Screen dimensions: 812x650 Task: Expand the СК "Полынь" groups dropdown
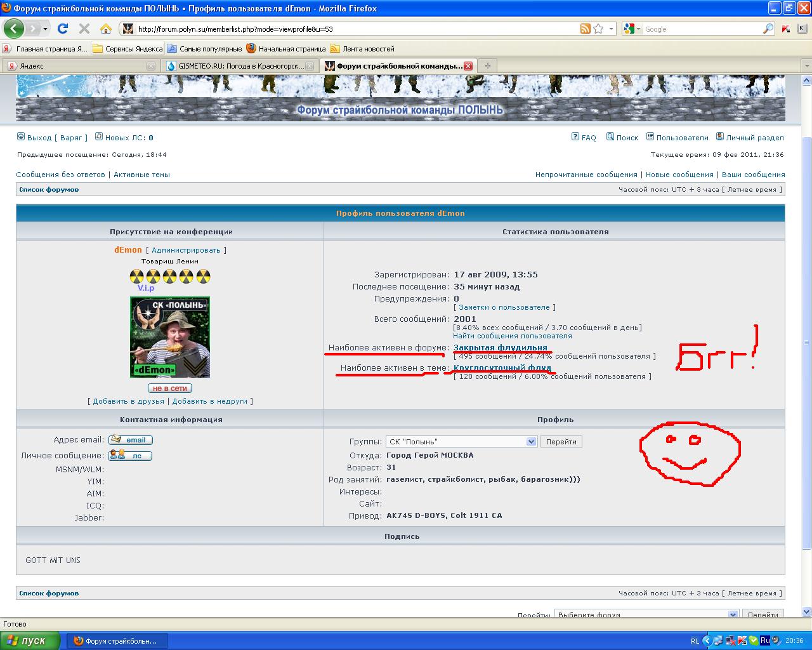point(531,442)
